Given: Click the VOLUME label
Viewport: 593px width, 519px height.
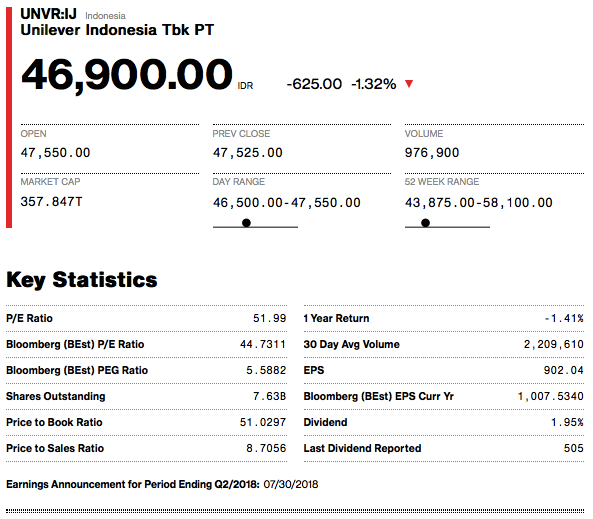Looking at the screenshot, I should coord(424,134).
